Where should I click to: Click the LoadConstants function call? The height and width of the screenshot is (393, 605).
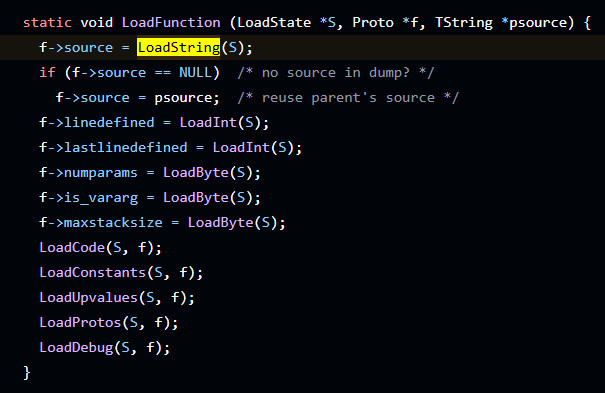93,272
